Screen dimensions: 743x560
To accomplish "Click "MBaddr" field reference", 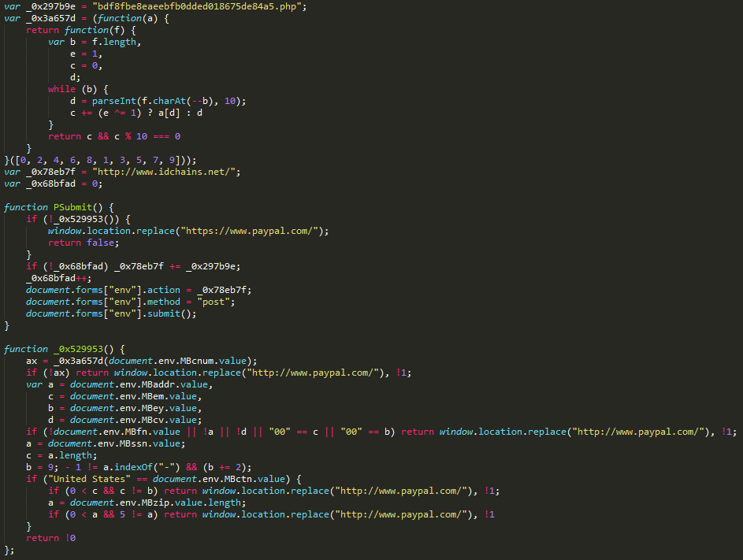I will tap(158, 384).
